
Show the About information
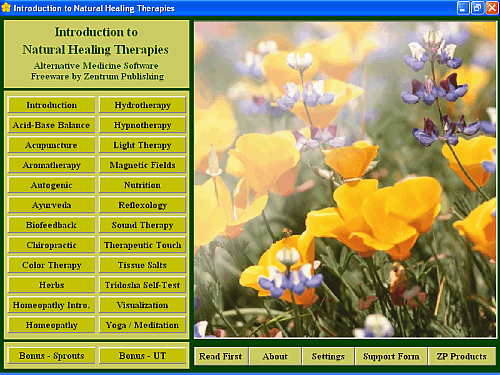tap(275, 356)
